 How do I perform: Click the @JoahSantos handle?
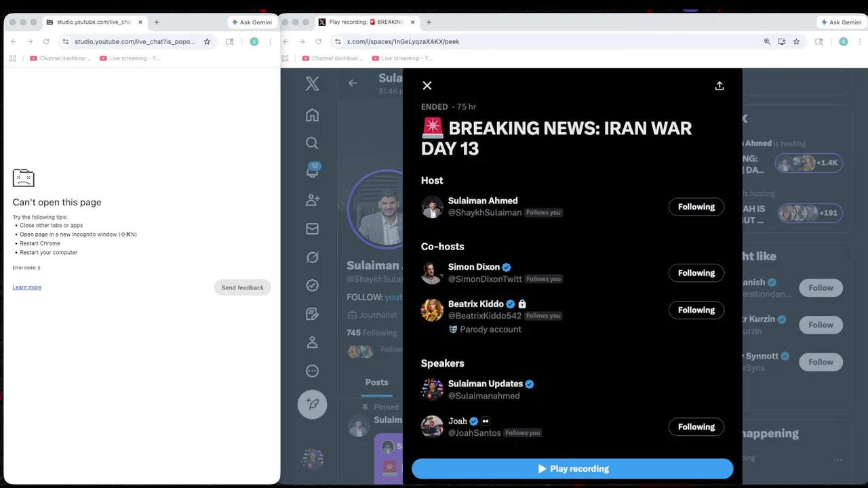(475, 433)
